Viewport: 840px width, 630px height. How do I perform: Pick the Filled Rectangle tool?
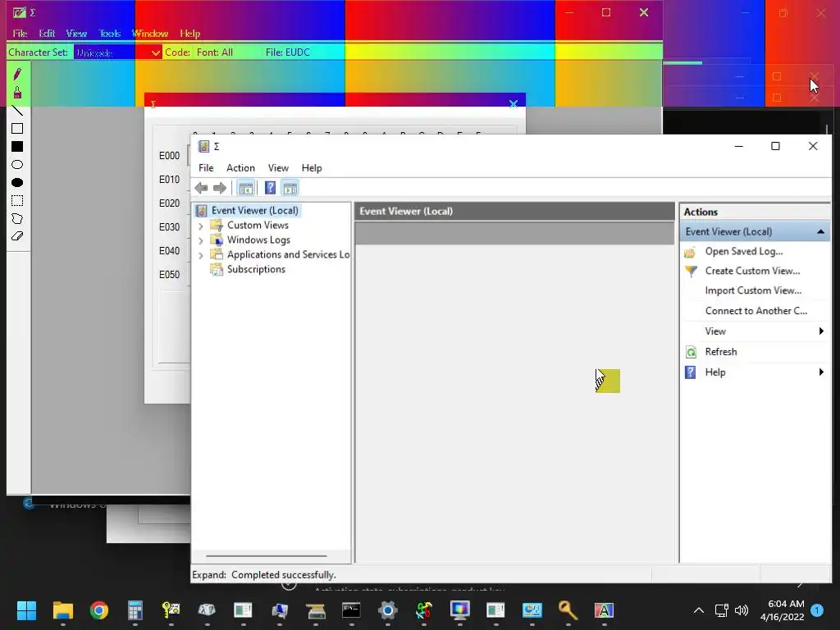17,146
